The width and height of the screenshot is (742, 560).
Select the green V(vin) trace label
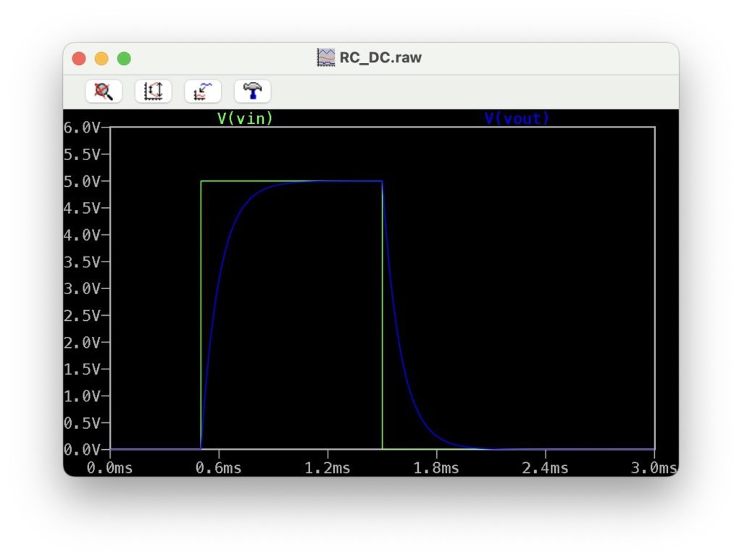pyautogui.click(x=245, y=118)
